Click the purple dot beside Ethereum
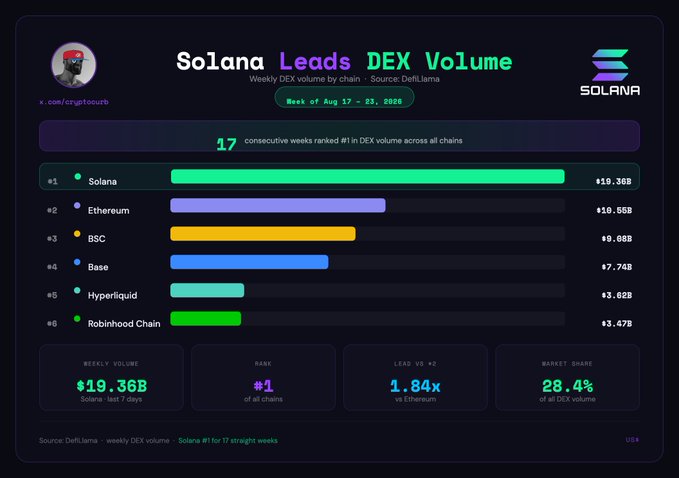 point(77,205)
